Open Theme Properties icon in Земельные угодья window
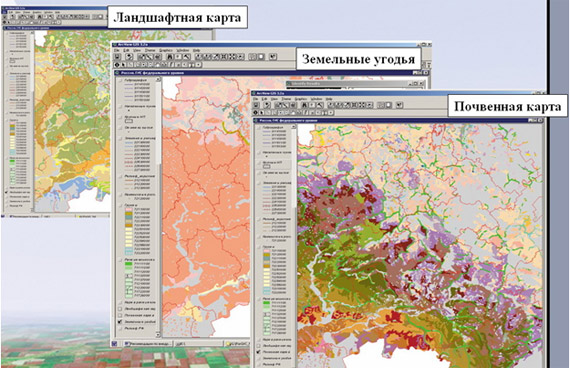 click(x=142, y=57)
